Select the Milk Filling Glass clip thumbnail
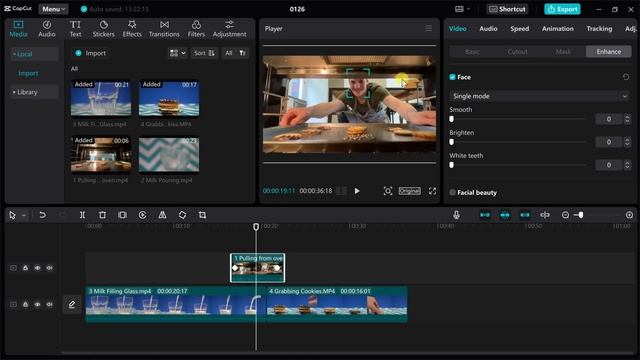The image size is (640, 360). tap(101, 98)
